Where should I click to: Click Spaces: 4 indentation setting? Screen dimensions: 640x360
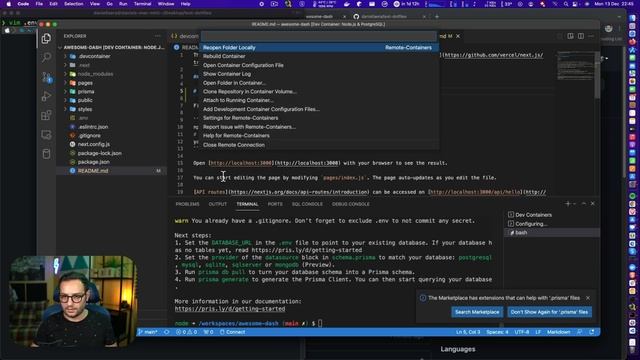(497, 332)
